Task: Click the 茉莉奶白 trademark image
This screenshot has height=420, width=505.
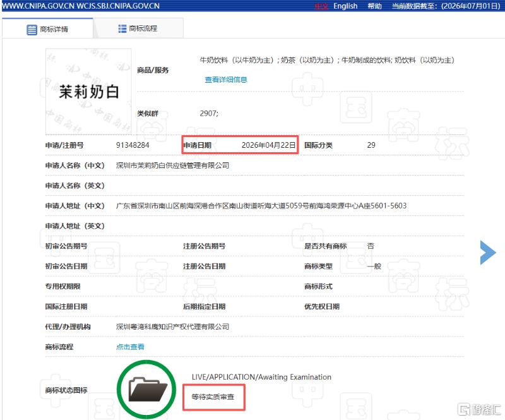Action: click(88, 92)
